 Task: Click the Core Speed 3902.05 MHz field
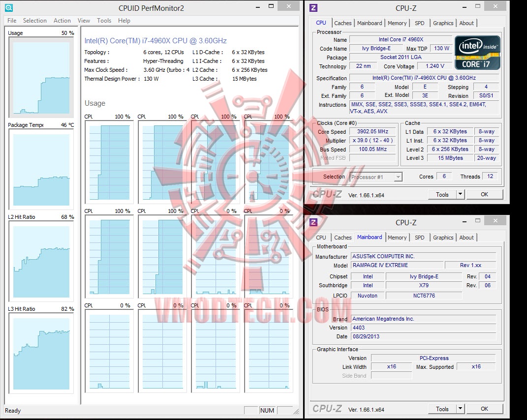tap(372, 132)
